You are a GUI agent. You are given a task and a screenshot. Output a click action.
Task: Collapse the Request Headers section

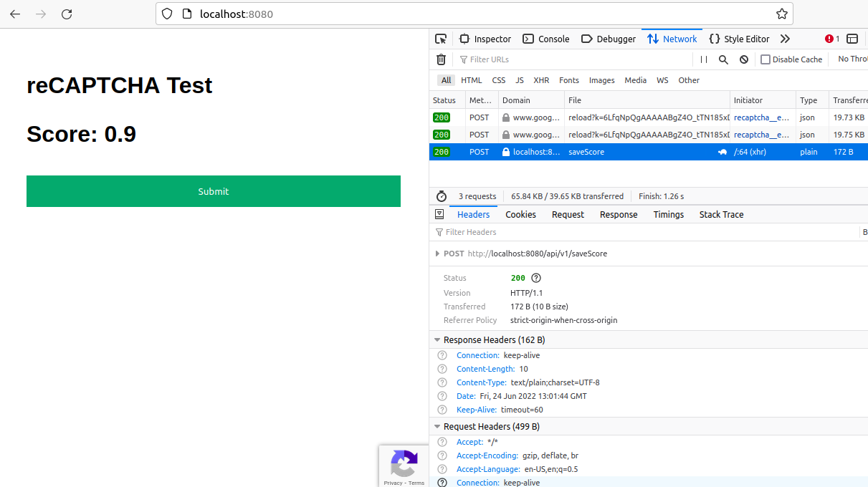point(437,426)
